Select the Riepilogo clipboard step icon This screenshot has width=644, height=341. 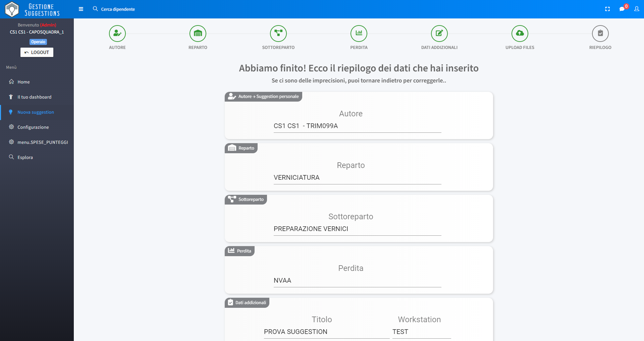[600, 34]
